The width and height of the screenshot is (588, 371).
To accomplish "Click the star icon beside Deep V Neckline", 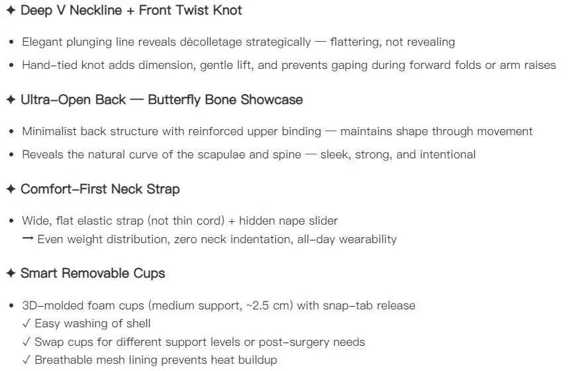I will pyautogui.click(x=11, y=10).
